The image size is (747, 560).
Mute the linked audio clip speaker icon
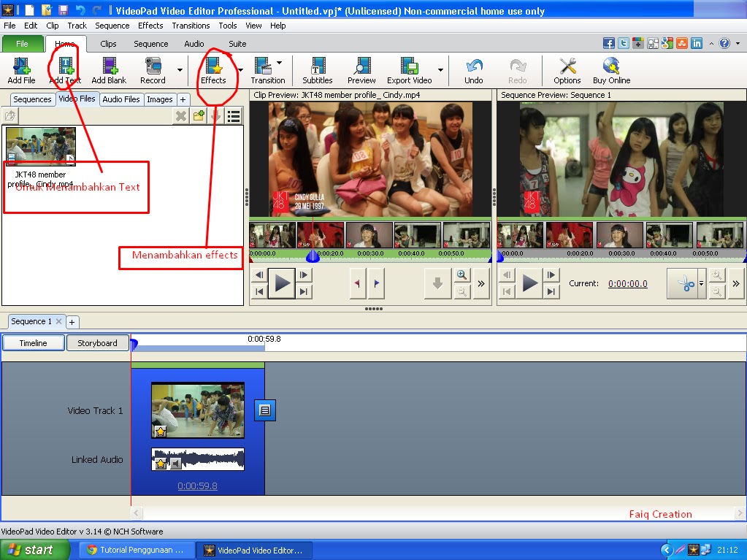coord(176,464)
